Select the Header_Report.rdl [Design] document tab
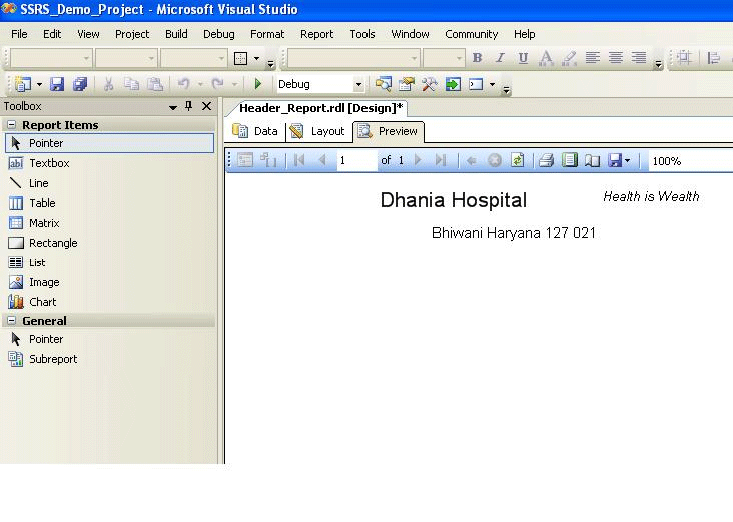733x522 pixels. [321, 108]
